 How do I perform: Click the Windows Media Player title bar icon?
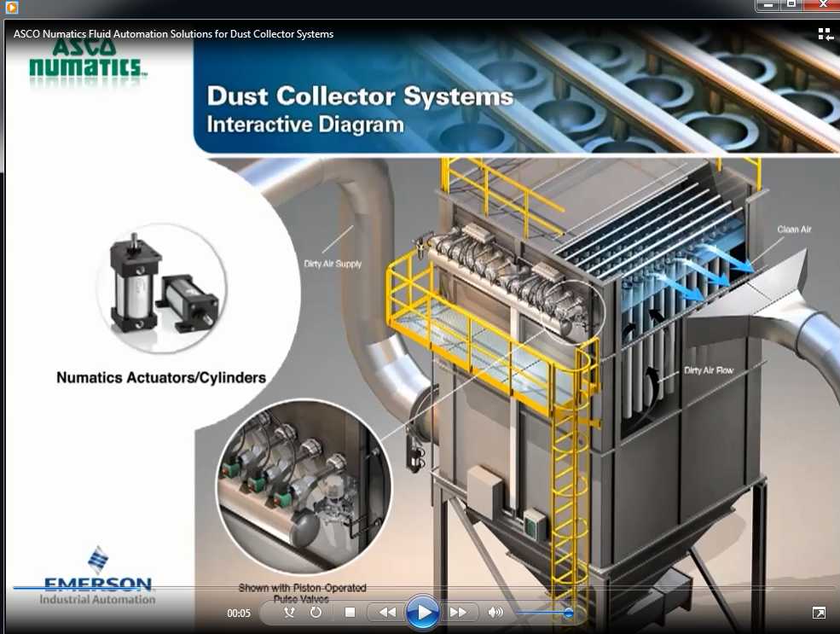[x=12, y=7]
